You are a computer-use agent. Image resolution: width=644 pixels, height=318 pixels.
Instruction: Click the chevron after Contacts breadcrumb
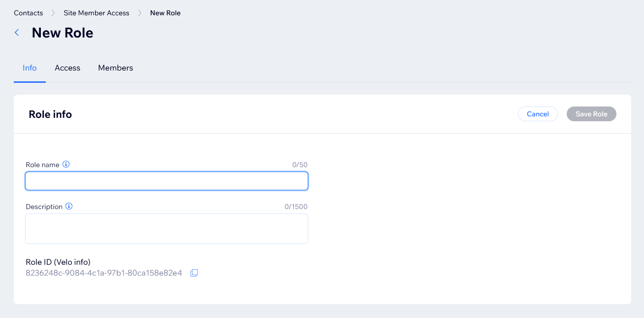(x=53, y=13)
